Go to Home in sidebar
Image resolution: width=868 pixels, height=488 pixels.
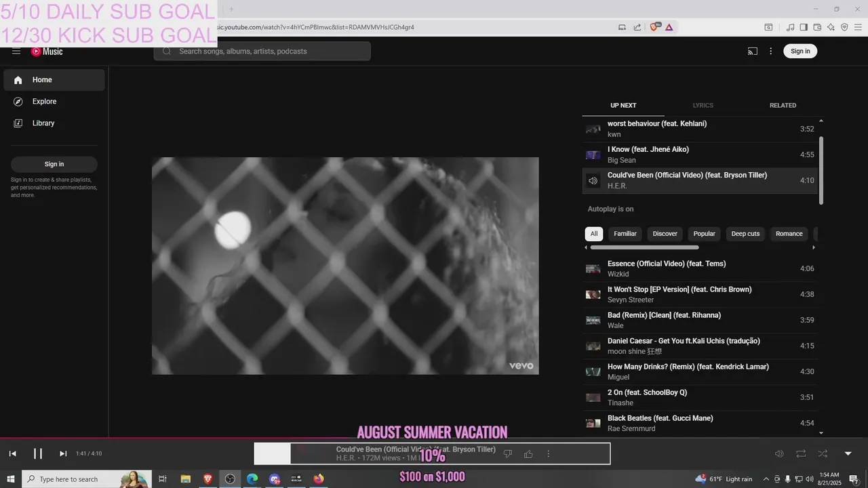click(54, 80)
